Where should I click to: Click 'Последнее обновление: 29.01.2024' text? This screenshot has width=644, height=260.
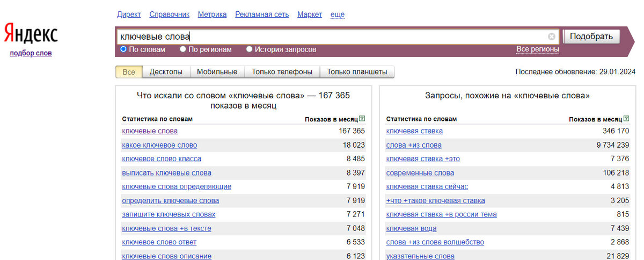(575, 71)
